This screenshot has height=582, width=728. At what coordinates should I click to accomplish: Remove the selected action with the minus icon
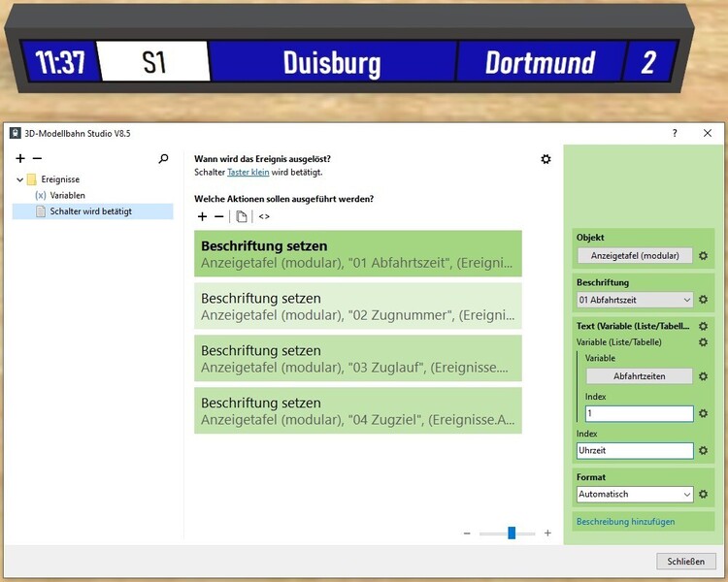point(219,216)
